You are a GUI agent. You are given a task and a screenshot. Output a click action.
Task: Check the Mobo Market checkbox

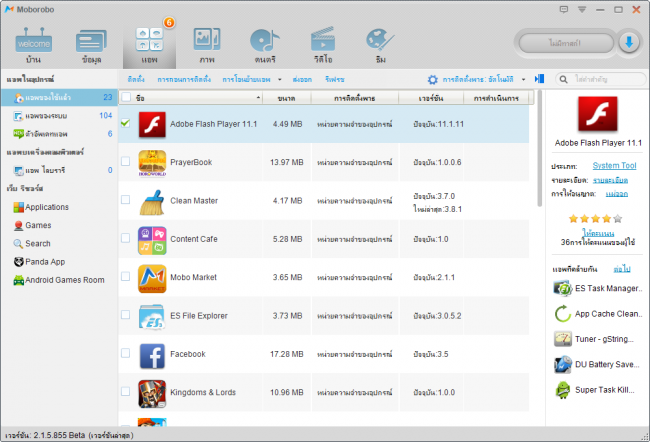[126, 276]
